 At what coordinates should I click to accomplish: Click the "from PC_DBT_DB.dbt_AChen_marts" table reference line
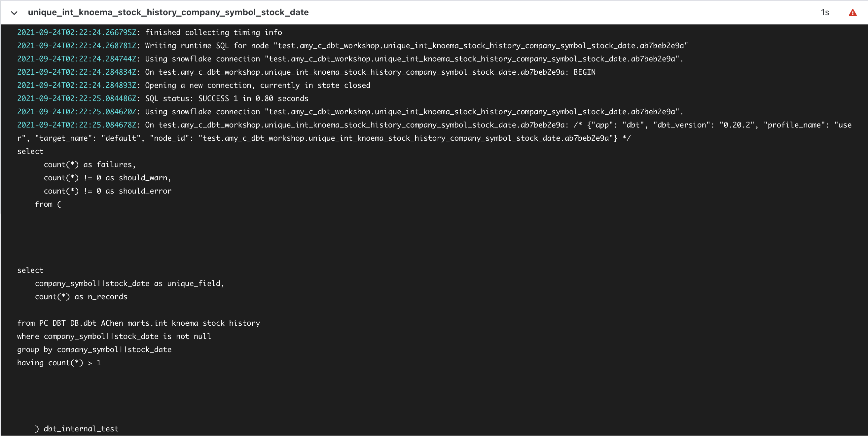coord(138,323)
